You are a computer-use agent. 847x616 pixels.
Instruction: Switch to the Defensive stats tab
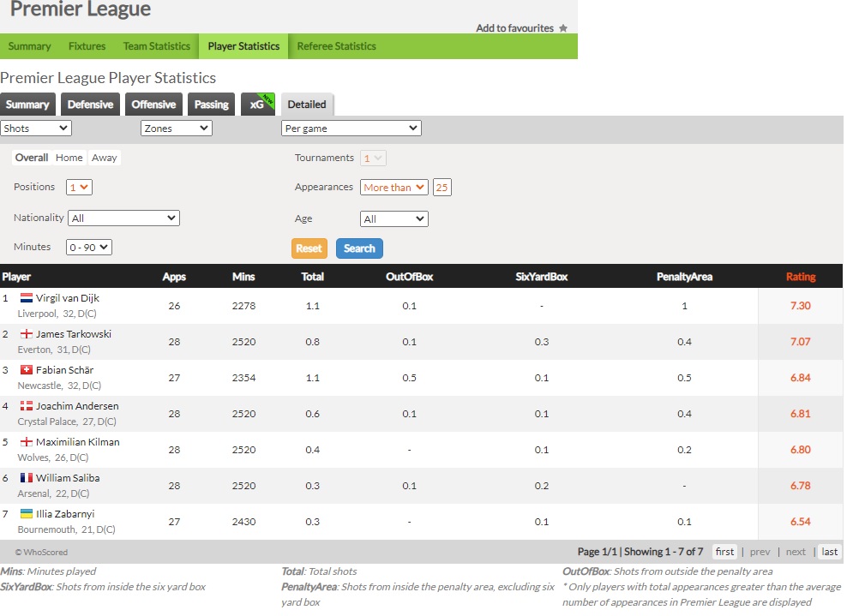[x=90, y=105]
